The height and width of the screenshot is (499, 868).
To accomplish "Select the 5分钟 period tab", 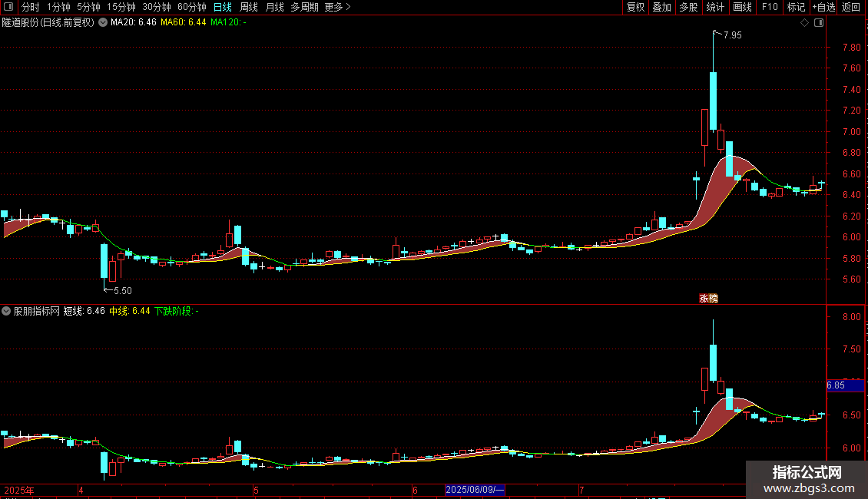I will click(88, 7).
